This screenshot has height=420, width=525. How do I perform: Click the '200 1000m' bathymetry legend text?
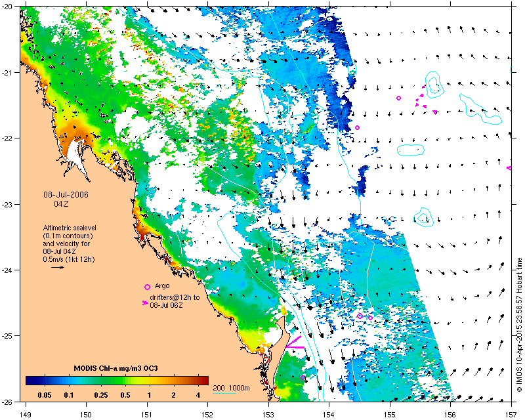[x=232, y=388]
